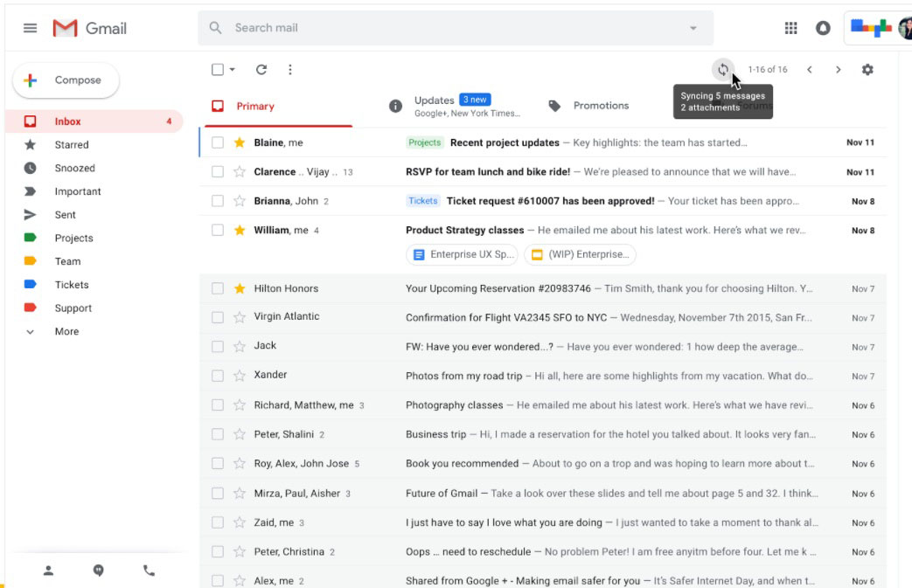Click the search magnifier icon

tap(215, 28)
